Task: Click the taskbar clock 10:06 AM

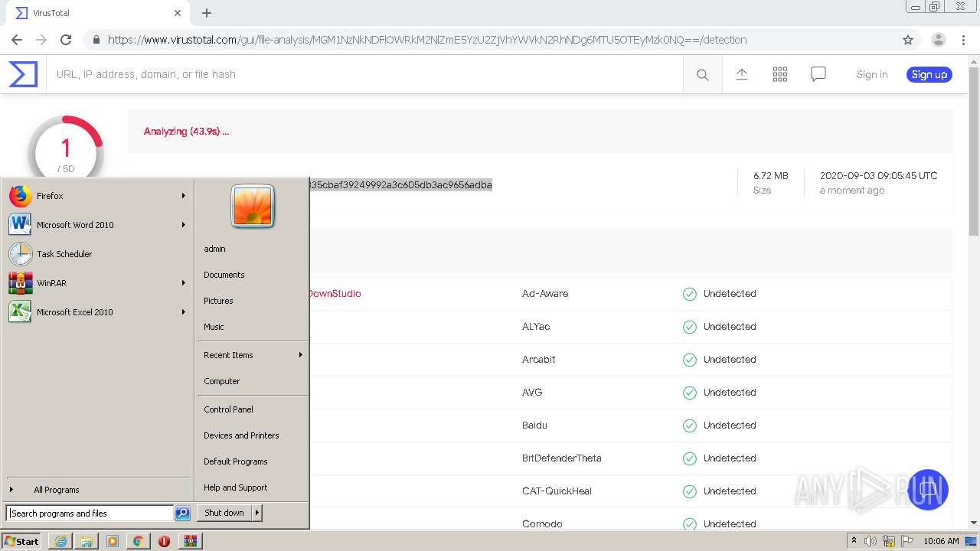Action: (941, 541)
